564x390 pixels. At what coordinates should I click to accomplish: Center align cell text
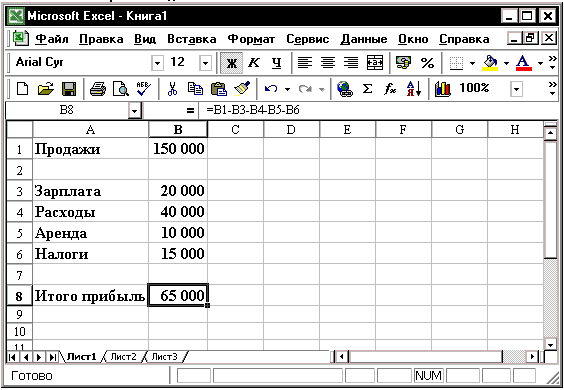click(x=328, y=63)
